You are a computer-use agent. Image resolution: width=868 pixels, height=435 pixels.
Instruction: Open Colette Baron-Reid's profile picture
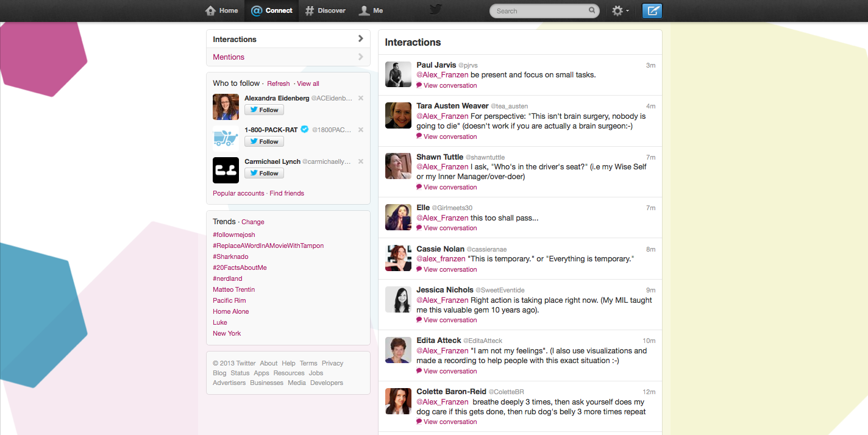398,401
